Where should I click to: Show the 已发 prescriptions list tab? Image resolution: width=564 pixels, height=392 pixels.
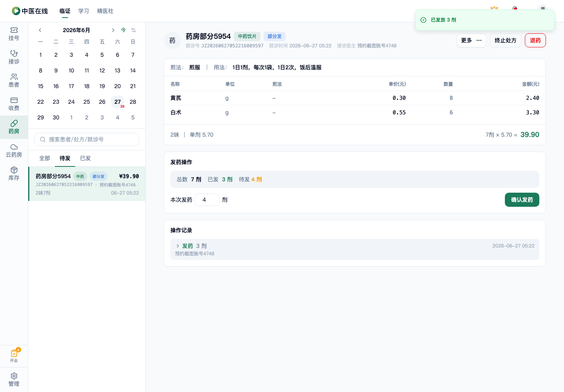pyautogui.click(x=85, y=158)
